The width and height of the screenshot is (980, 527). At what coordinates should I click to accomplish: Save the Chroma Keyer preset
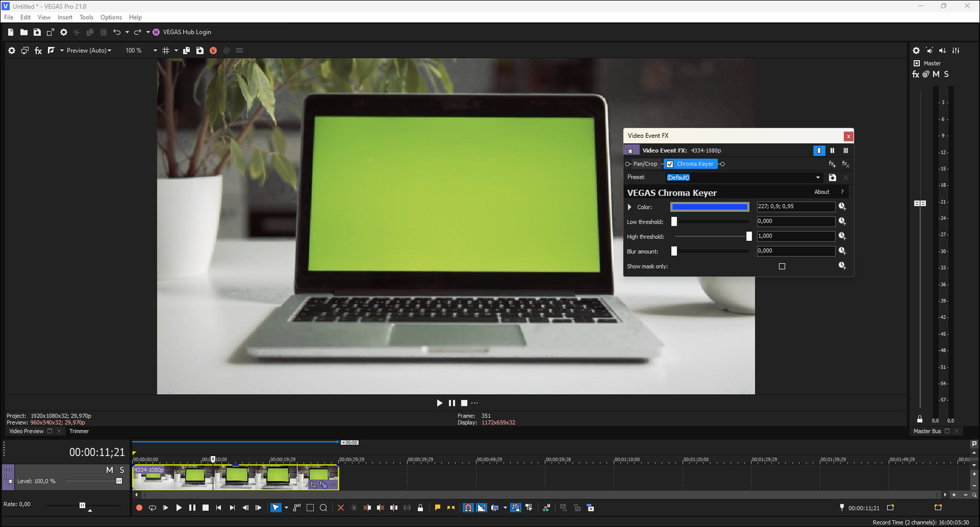[x=832, y=178]
